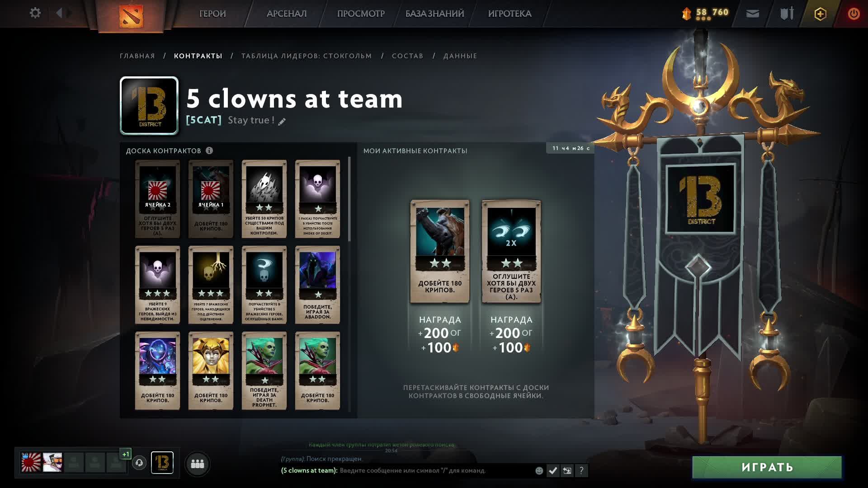
Task: Click the chat help question mark
Action: click(x=581, y=471)
